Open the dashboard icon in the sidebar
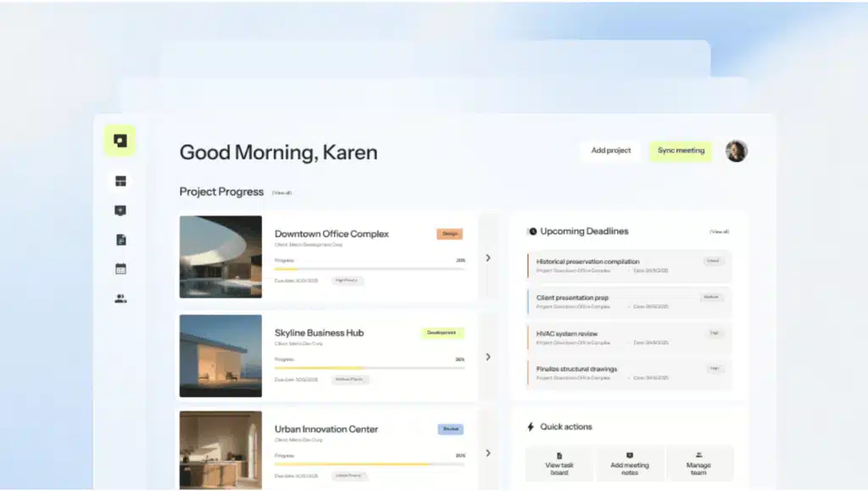Screen dimensions: 868x491 coord(120,181)
